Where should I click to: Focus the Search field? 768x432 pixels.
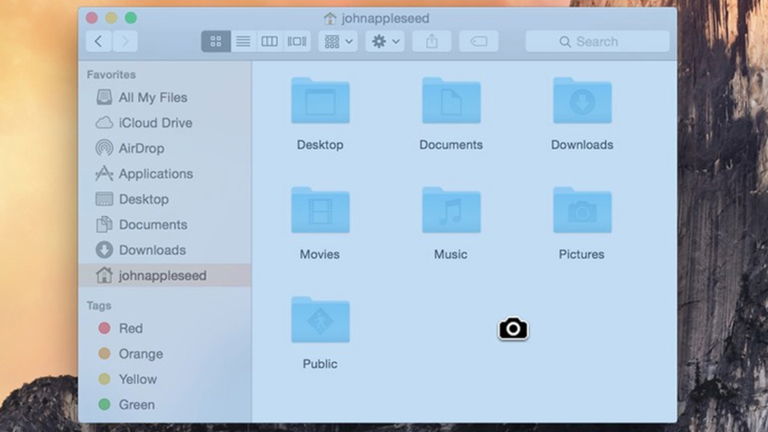click(x=598, y=42)
